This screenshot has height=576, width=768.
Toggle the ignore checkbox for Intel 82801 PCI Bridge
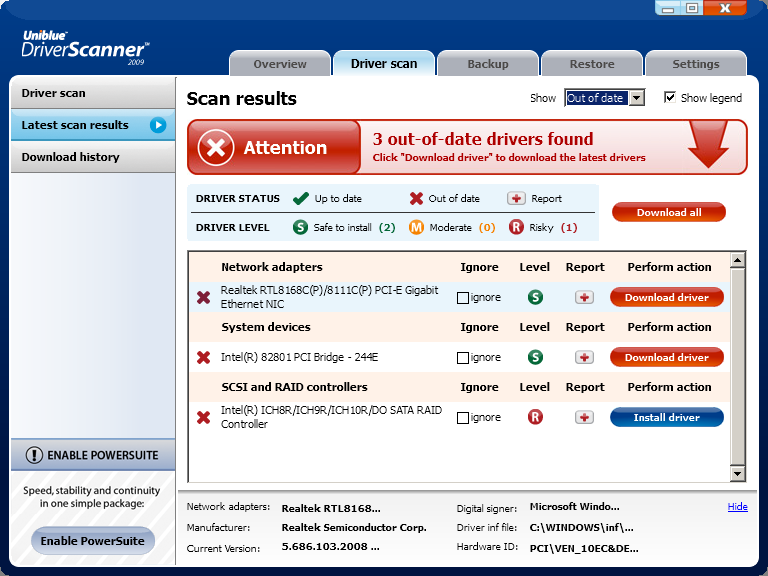(x=463, y=358)
